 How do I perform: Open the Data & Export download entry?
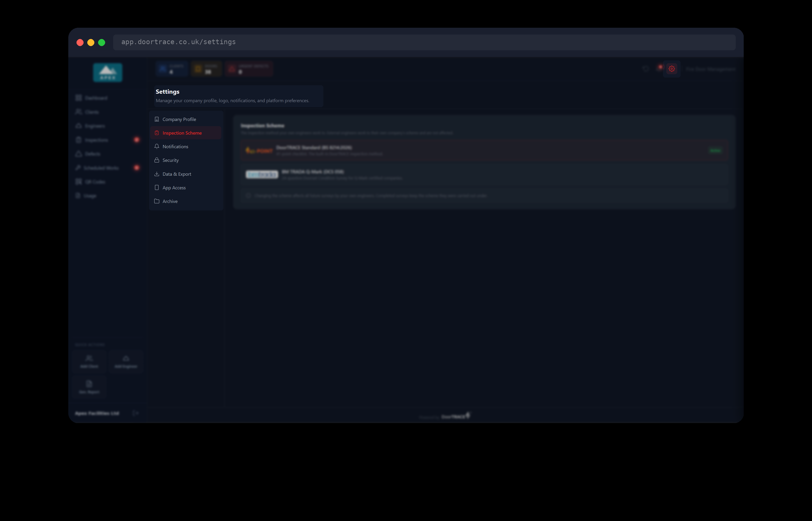point(186,174)
